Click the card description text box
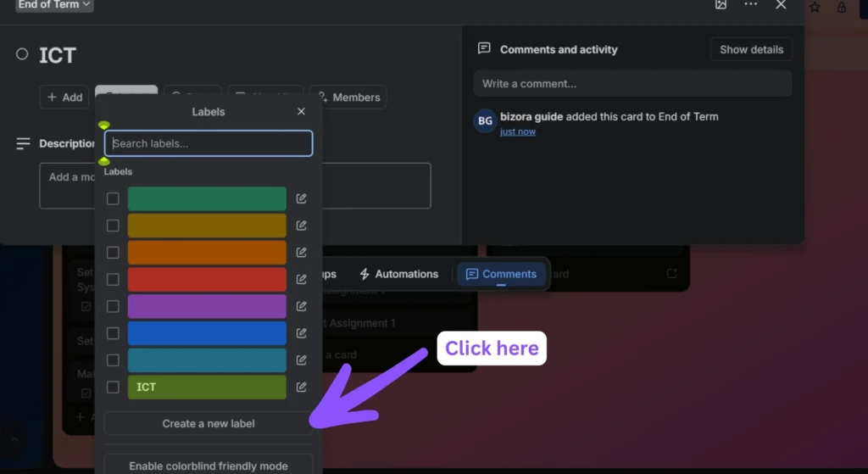 [235, 186]
